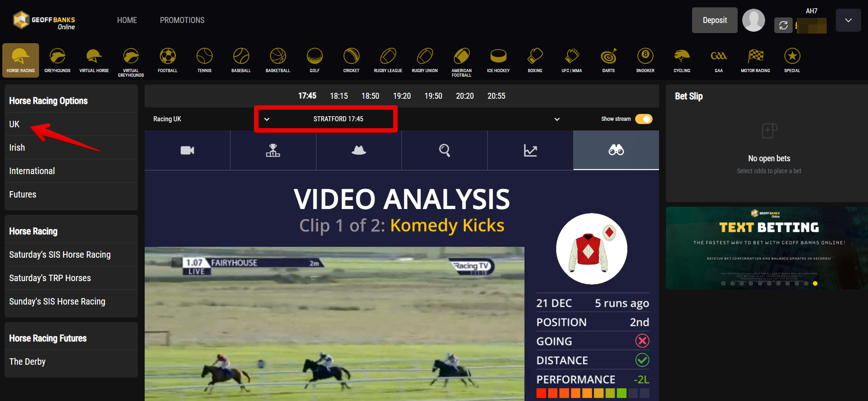Select the Horse Racing sport icon
The width and height of the screenshot is (868, 401).
[21, 60]
